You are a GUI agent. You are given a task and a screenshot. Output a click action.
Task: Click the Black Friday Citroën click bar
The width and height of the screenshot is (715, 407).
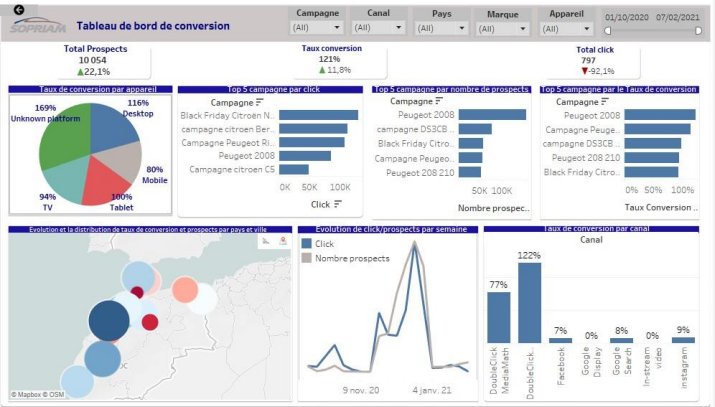click(318, 115)
